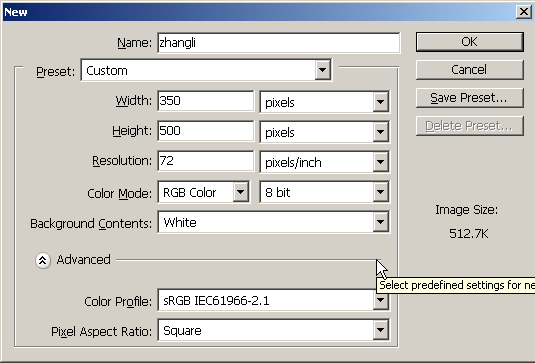Click the disabled Delete Preset button
The image size is (535, 363).
click(469, 126)
